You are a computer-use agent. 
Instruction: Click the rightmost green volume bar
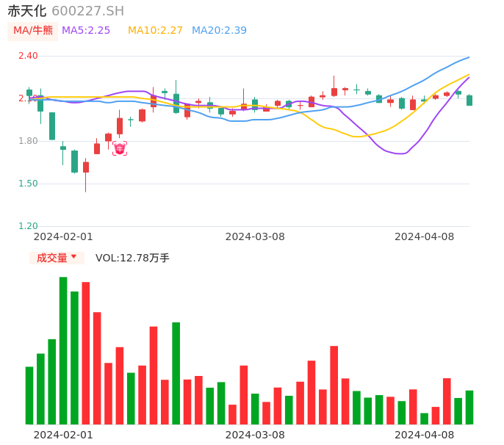tap(469, 407)
